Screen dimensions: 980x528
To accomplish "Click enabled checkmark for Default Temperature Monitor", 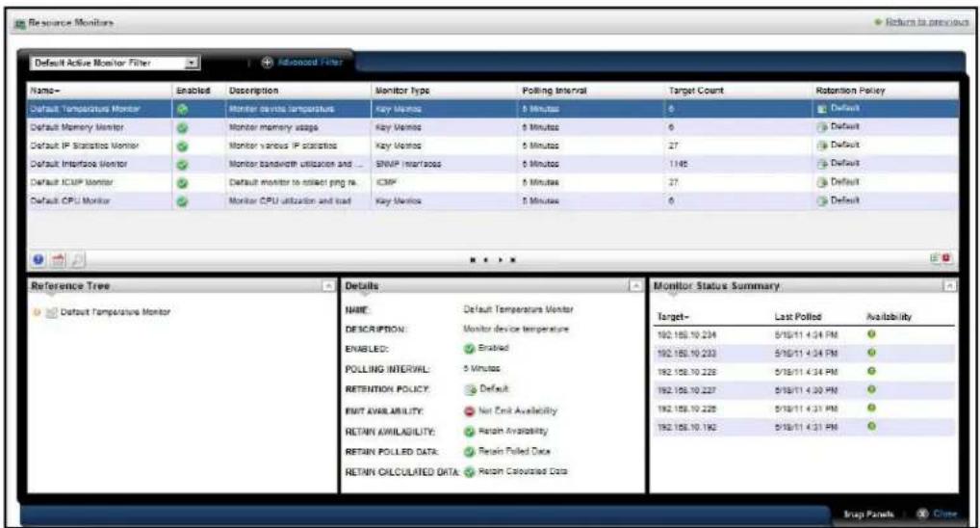I will tap(182, 110).
